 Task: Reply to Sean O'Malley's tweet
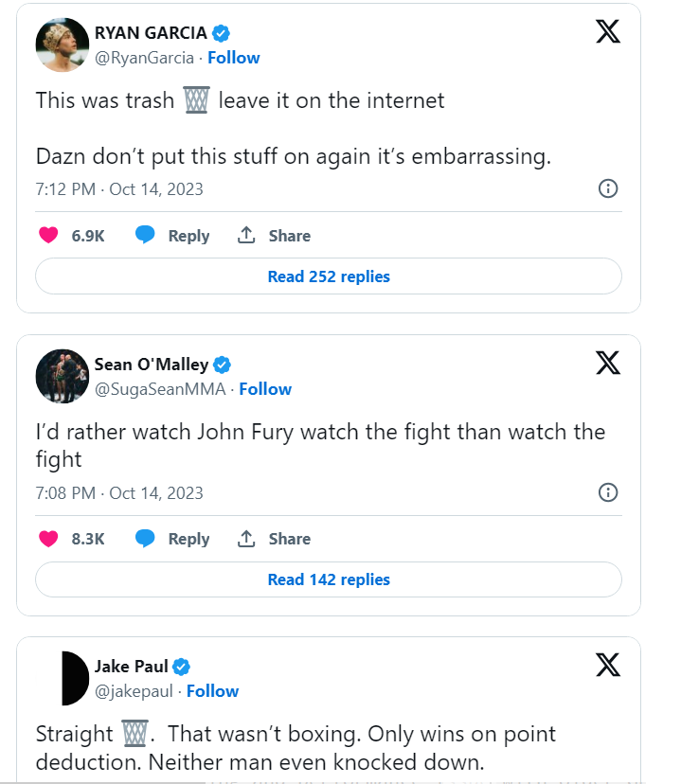click(x=172, y=539)
